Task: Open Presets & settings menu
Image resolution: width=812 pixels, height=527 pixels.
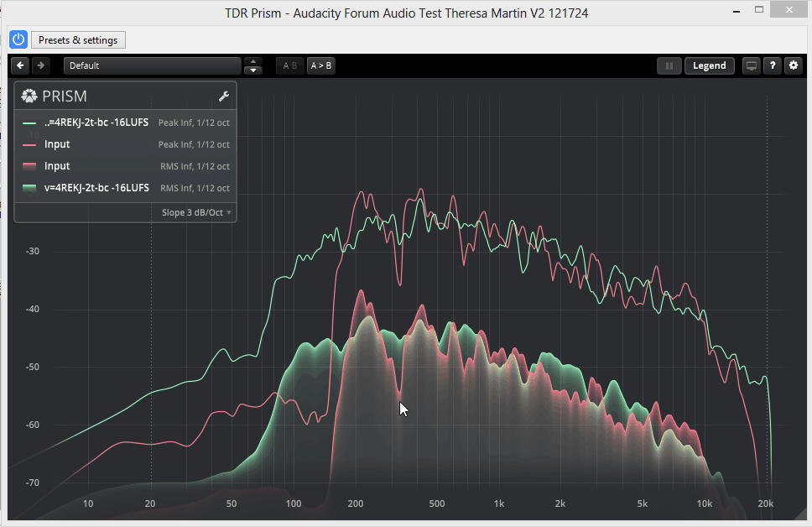Action: (x=78, y=40)
